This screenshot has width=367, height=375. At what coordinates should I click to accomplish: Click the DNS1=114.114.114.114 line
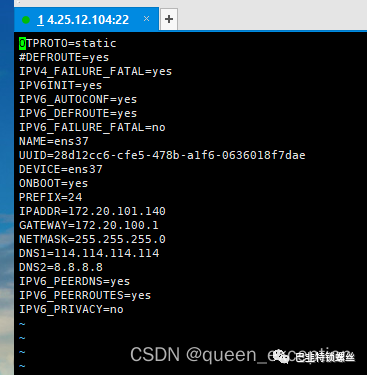click(x=89, y=253)
